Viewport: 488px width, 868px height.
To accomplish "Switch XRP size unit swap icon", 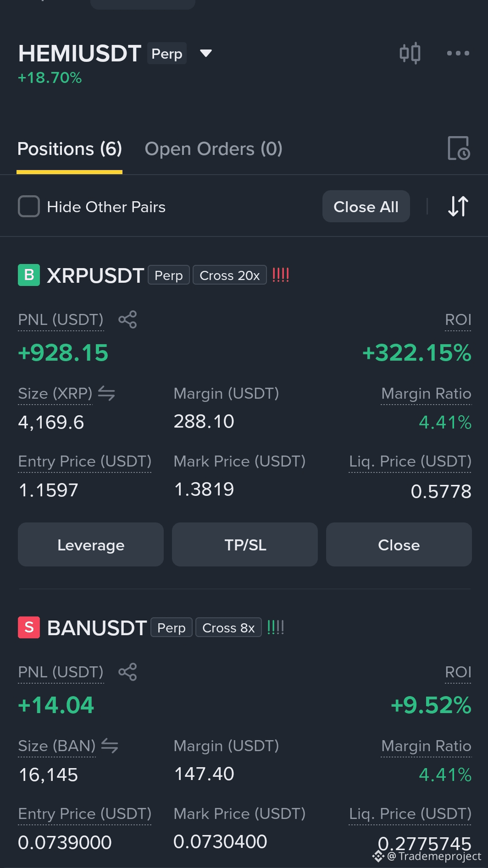I will click(x=106, y=393).
